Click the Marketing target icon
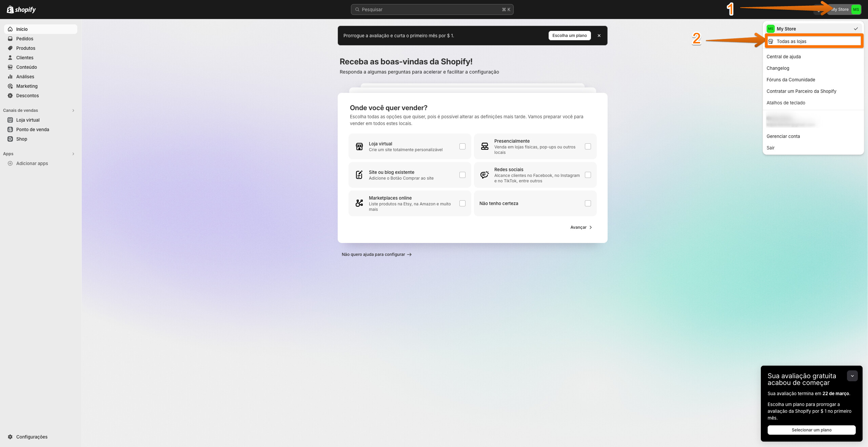This screenshot has height=447, width=868. [10, 86]
